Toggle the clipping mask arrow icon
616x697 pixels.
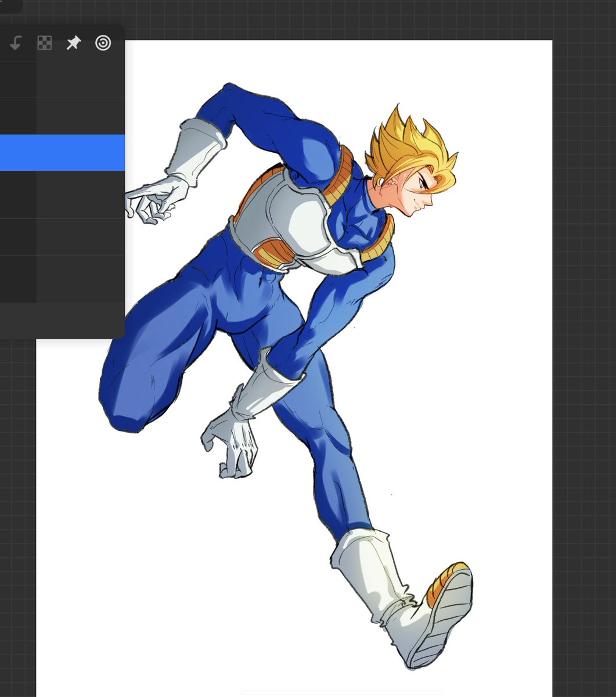click(x=15, y=43)
